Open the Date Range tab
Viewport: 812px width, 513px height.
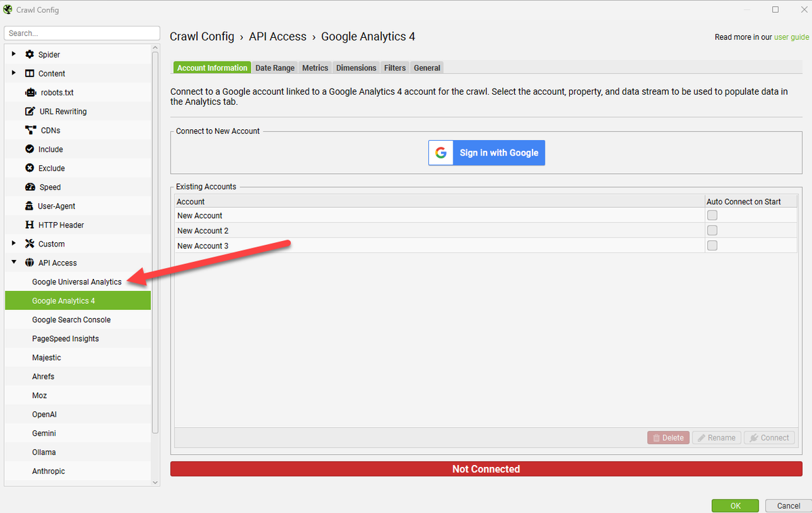[x=275, y=68]
